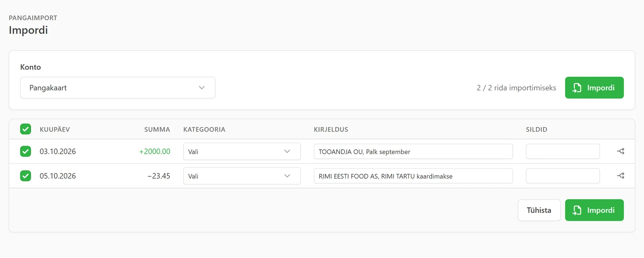Click the bottom Impordi button next to Tühista
Viewport: 644px width, 258px height.
[x=594, y=210]
